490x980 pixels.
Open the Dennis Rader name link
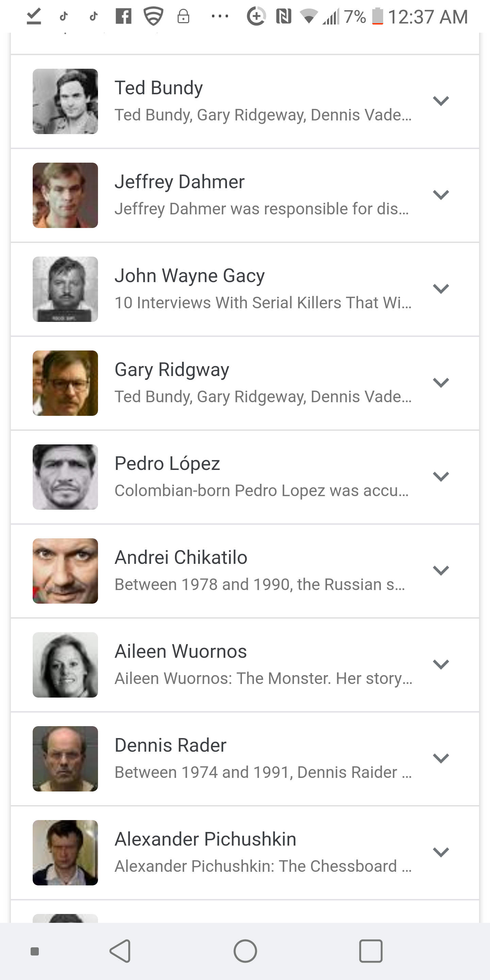click(170, 745)
